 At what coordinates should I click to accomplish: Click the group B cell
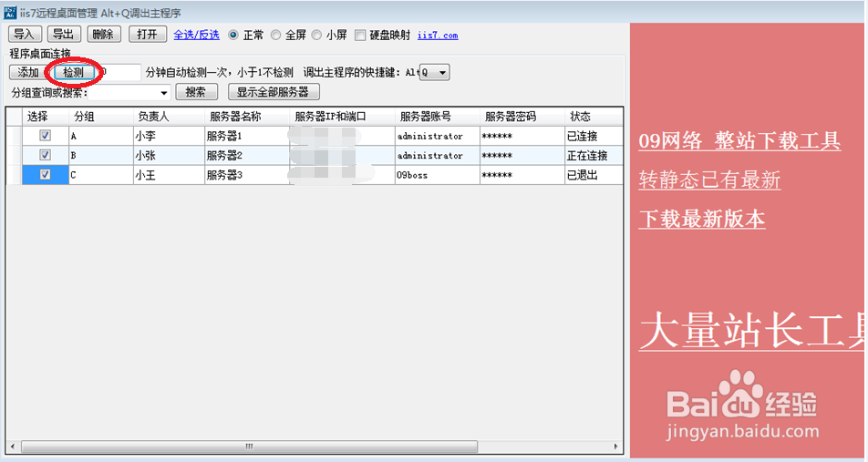coord(101,156)
